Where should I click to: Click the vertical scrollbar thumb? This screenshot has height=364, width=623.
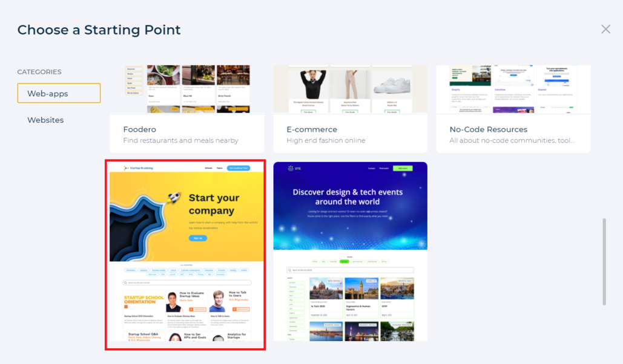604,262
